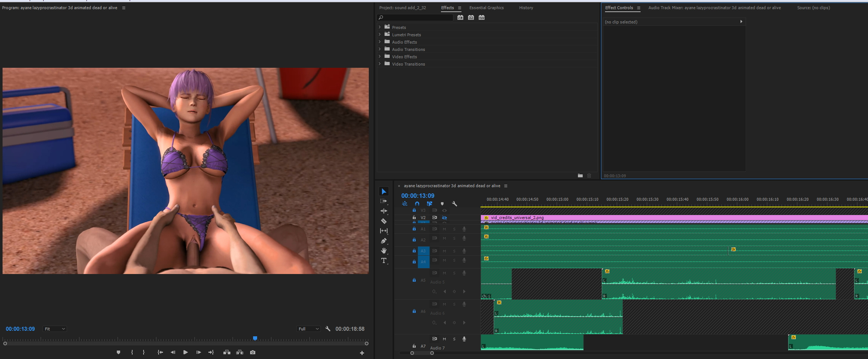The image size is (868, 359).
Task: Click the YUV Effects filter icon
Action: pyautogui.click(x=482, y=18)
